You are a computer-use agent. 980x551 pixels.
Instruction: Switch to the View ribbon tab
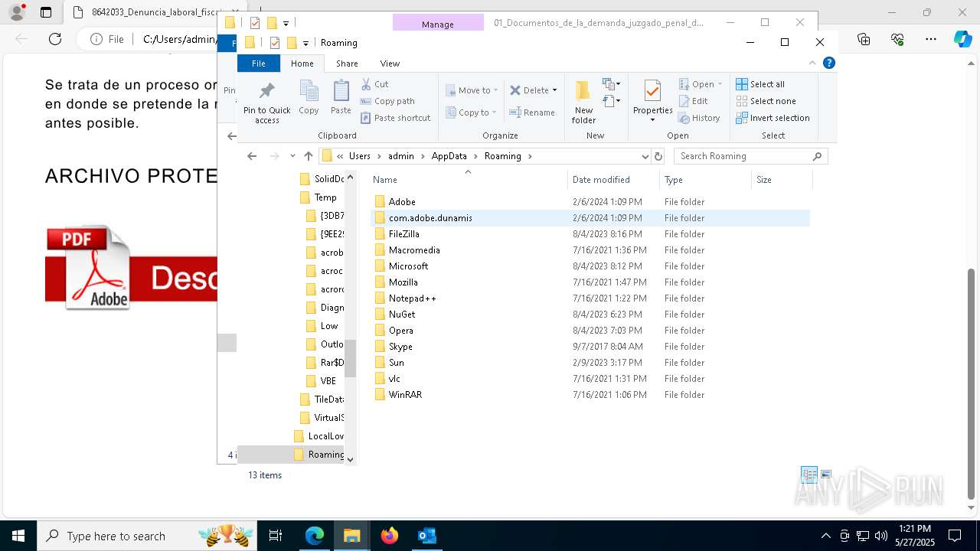[390, 64]
